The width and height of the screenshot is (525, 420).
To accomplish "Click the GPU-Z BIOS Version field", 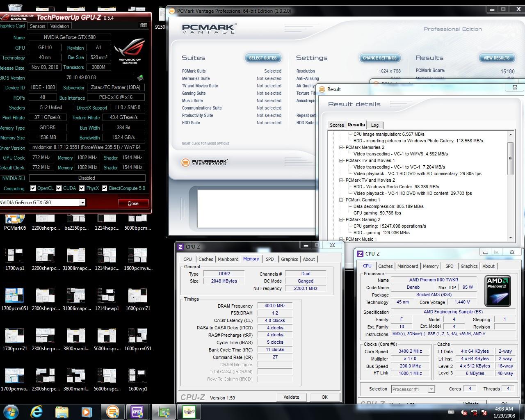I will (x=81, y=78).
